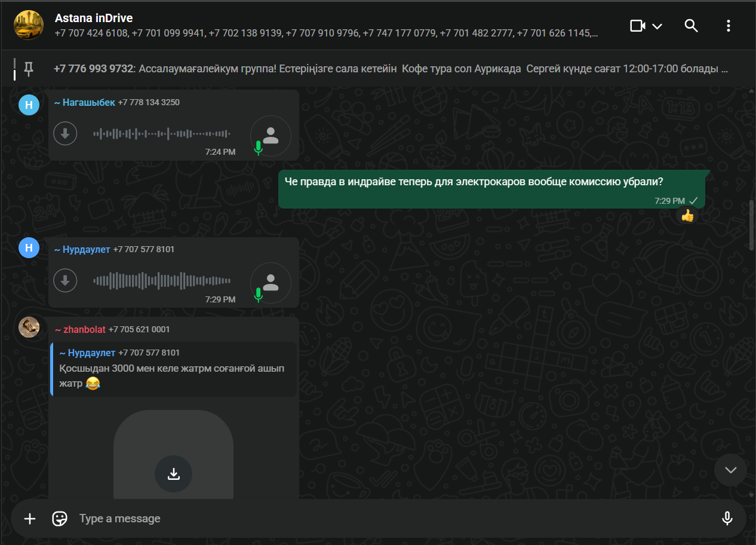Jump to quoted Нурдаулет message
This screenshot has width=756, height=545.
click(174, 369)
